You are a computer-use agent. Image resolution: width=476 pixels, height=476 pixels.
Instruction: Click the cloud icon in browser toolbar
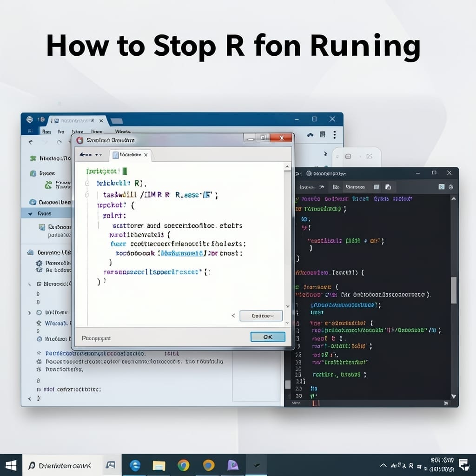[x=310, y=135]
